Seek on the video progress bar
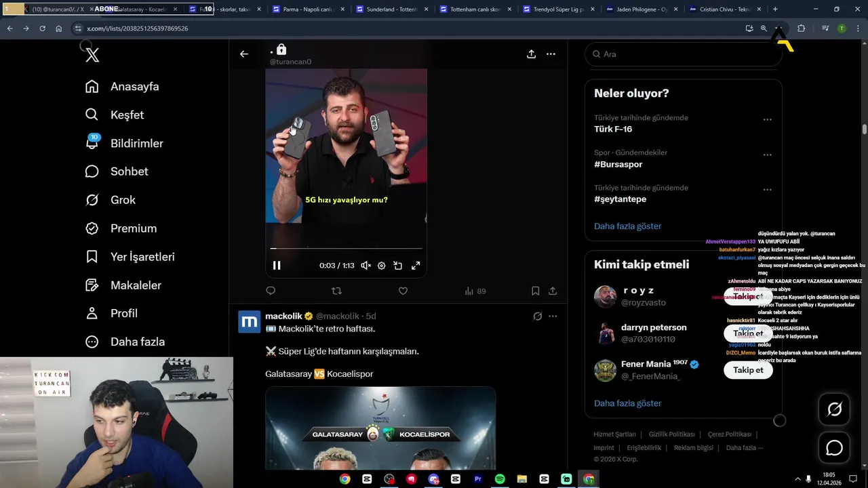Image resolution: width=868 pixels, height=488 pixels. click(346, 248)
